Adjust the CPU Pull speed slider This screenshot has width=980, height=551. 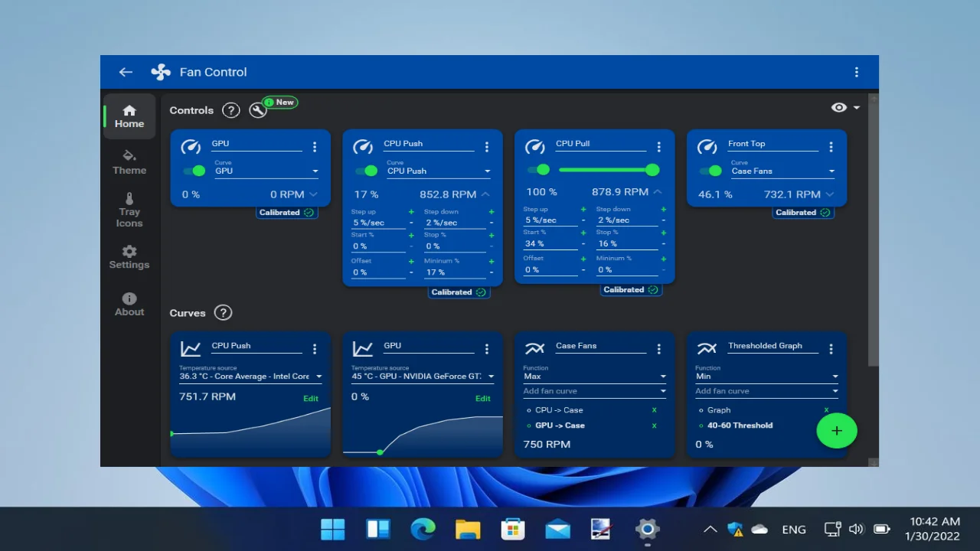(609, 170)
